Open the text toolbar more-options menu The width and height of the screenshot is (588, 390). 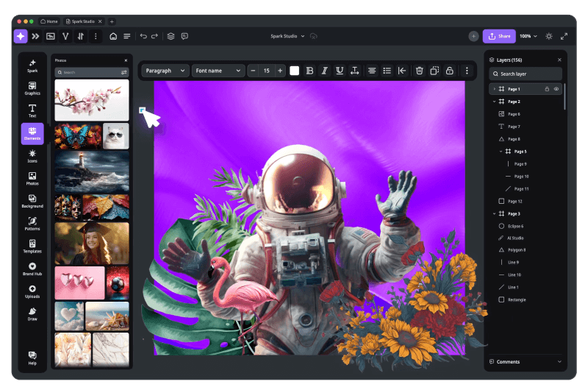pyautogui.click(x=467, y=71)
